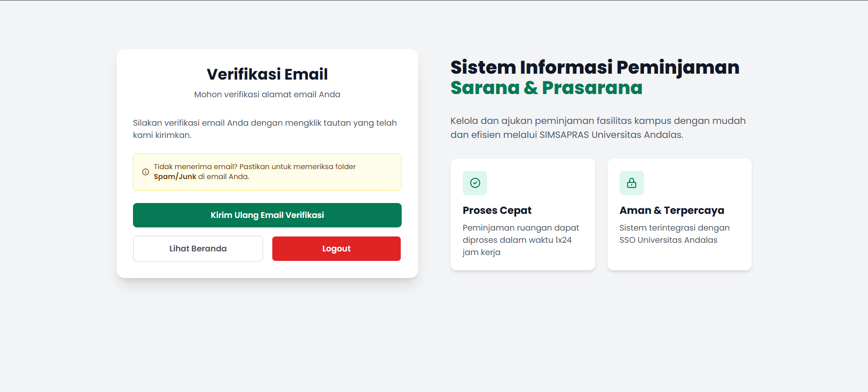Open Lihat Beranda

pos(198,248)
